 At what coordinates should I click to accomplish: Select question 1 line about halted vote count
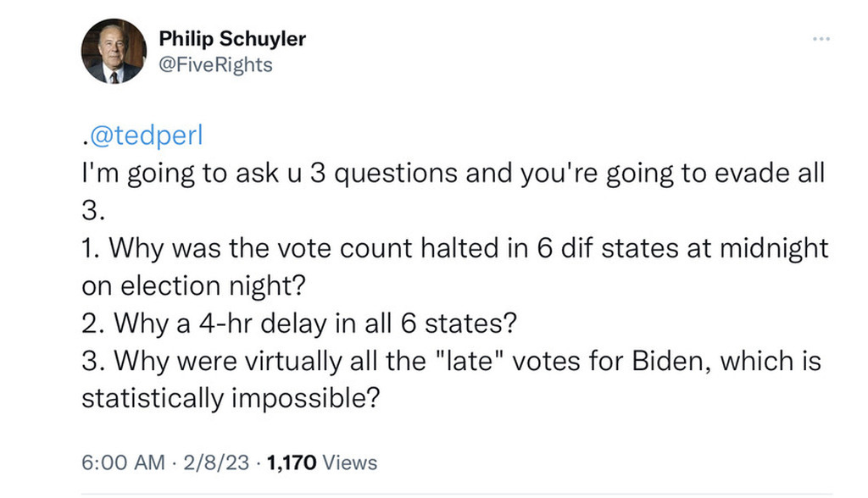(x=454, y=250)
